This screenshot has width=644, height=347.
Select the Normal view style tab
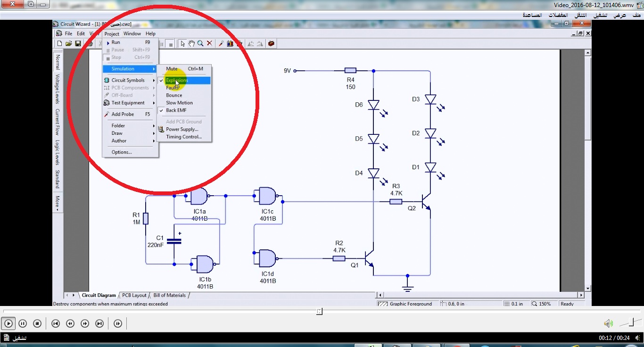point(58,62)
